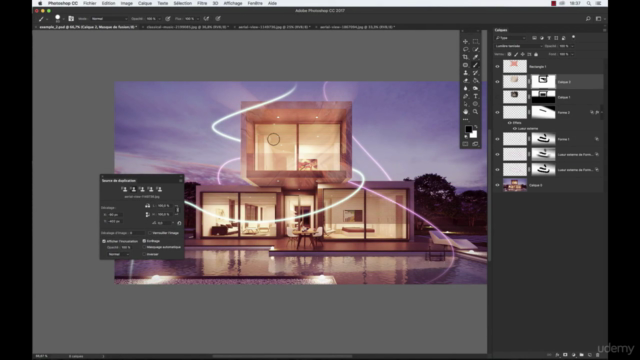Select the Paint Bucket tool
Screen dimensions: 640x360
point(476,80)
